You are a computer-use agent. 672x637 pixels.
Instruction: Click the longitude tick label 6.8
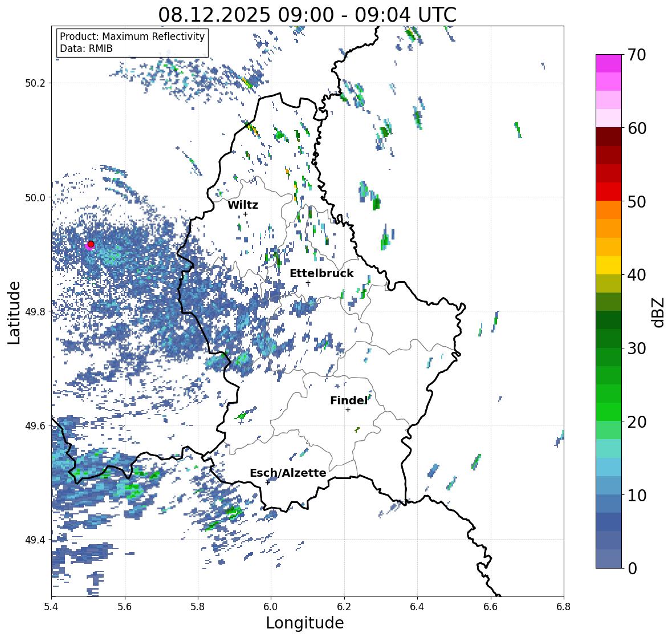564,607
